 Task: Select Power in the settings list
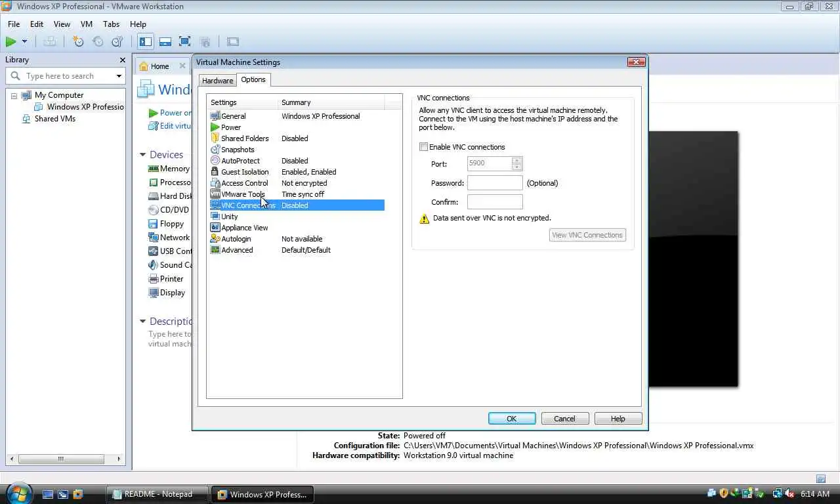point(230,127)
